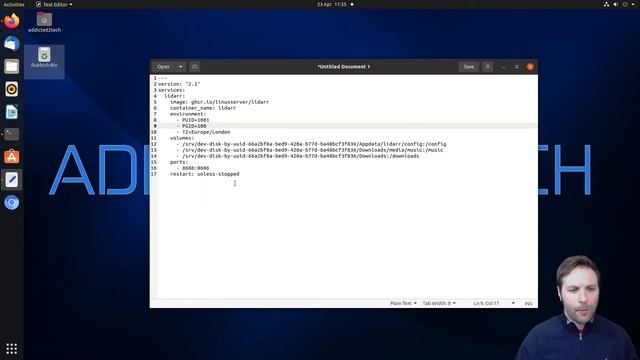The width and height of the screenshot is (640, 360).
Task: Place cursor on the PUID=1001 line
Action: click(193, 120)
